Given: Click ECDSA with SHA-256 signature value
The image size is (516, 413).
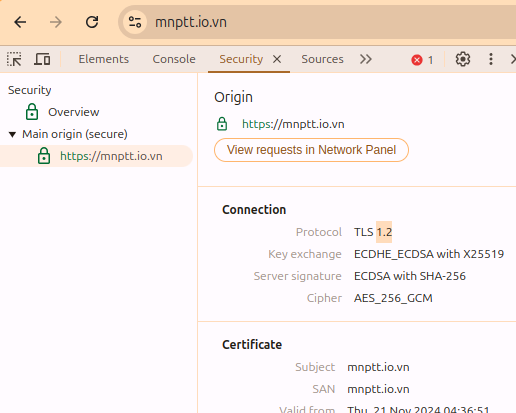Looking at the screenshot, I should [x=410, y=276].
